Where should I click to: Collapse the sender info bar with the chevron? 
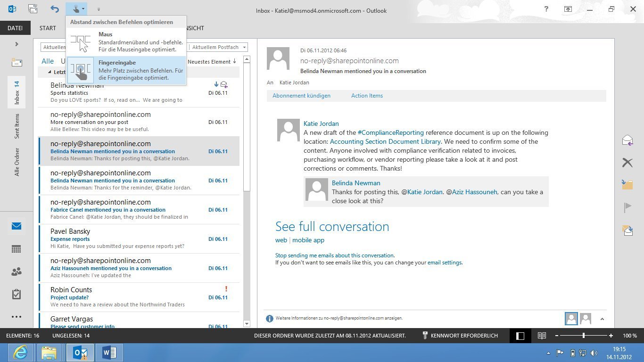tap(602, 319)
